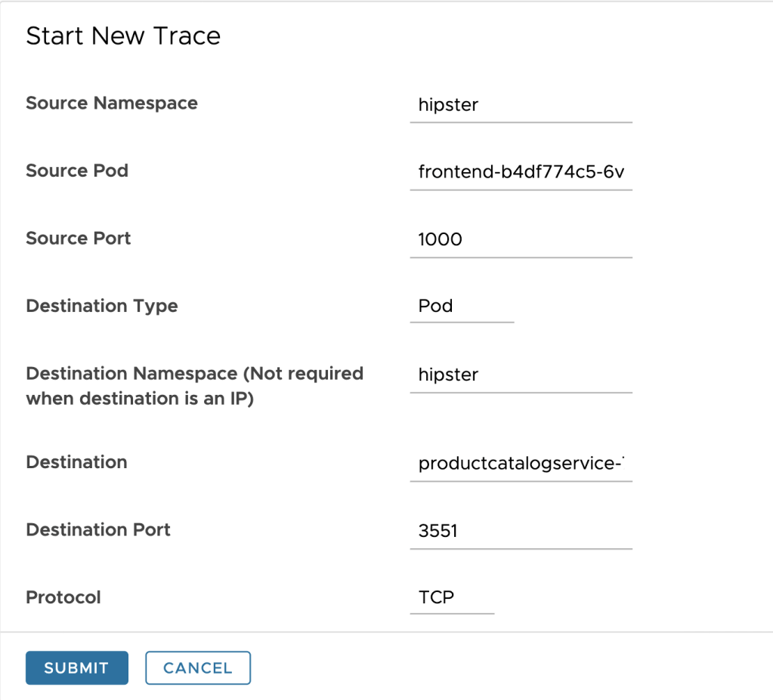This screenshot has width=773, height=700.
Task: Click the Destination Namespace input field
Action: pos(520,375)
